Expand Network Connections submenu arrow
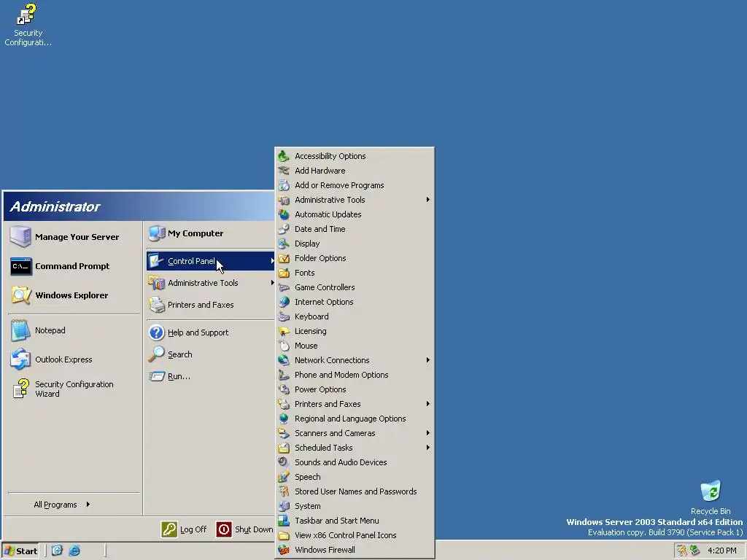The image size is (747, 560). click(427, 360)
